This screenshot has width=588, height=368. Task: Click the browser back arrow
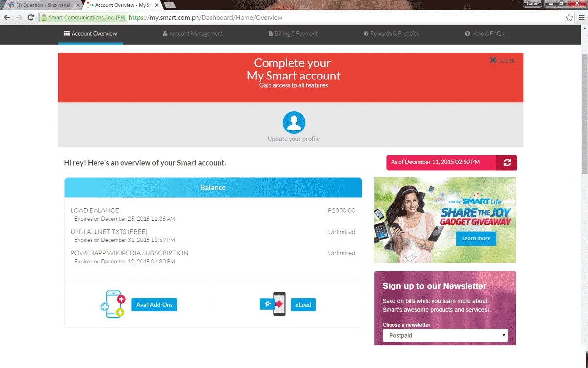point(7,17)
